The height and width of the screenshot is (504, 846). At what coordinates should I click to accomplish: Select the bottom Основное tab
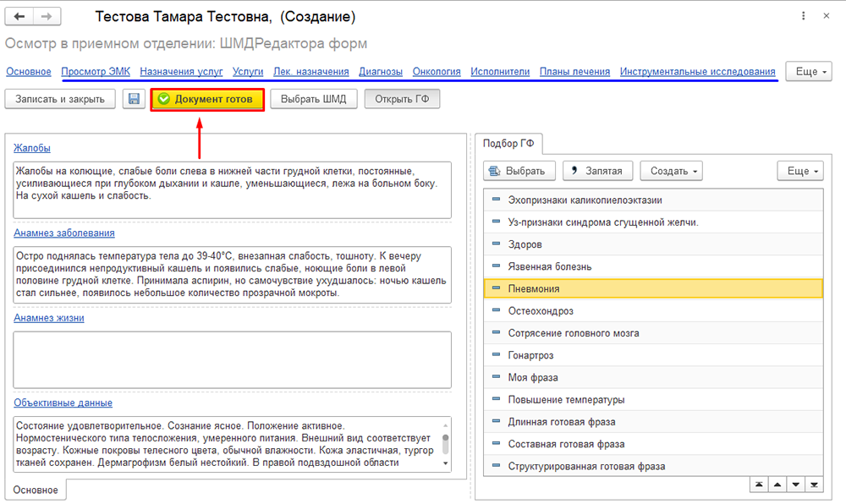click(x=36, y=490)
